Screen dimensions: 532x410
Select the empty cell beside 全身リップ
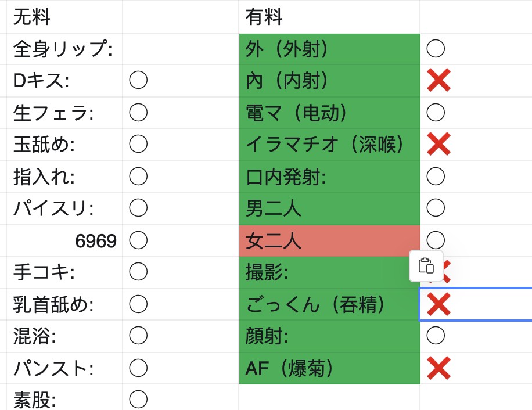181,49
